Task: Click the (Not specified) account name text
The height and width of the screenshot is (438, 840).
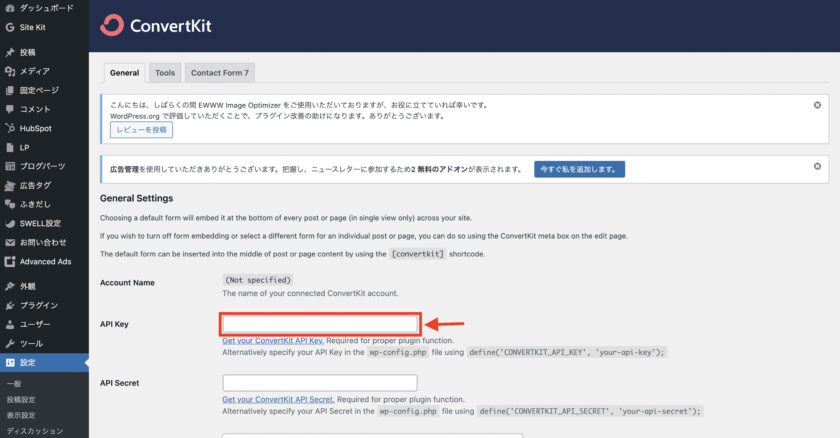Action: tap(258, 280)
